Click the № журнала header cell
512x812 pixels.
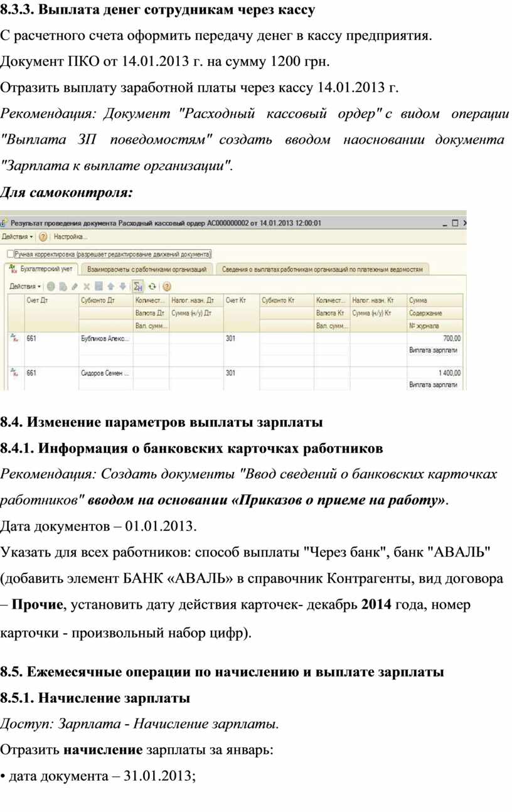coord(435,325)
